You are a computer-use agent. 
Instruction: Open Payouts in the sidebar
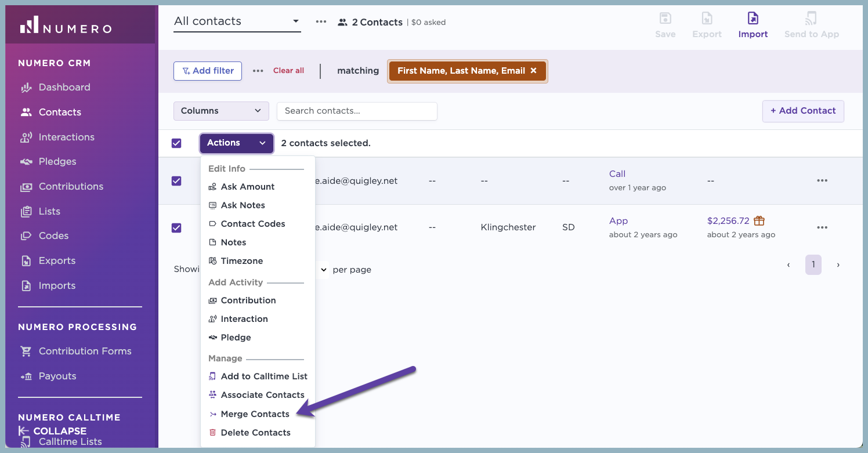(48, 376)
